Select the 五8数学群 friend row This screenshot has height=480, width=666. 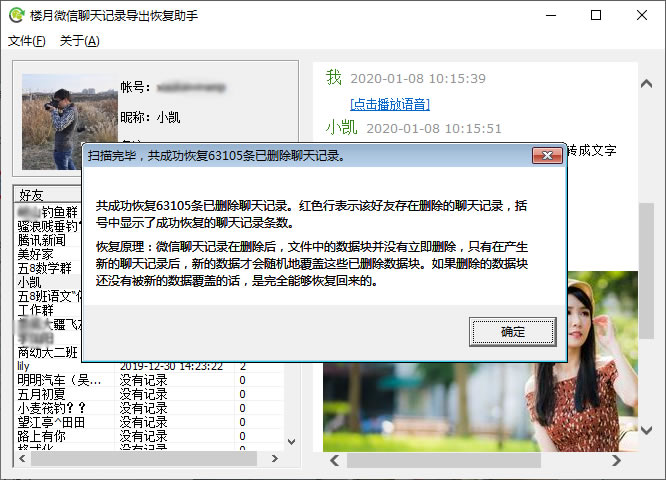pyautogui.click(x=49, y=268)
